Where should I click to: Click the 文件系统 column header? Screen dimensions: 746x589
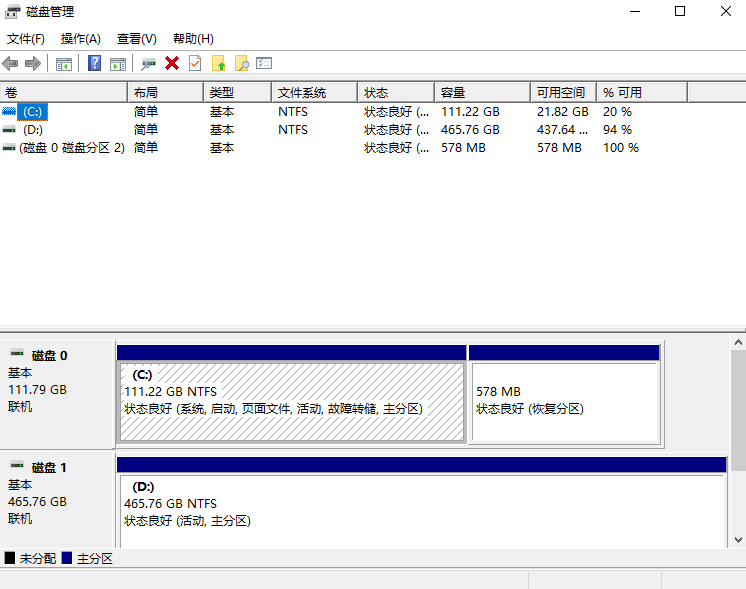tap(313, 92)
